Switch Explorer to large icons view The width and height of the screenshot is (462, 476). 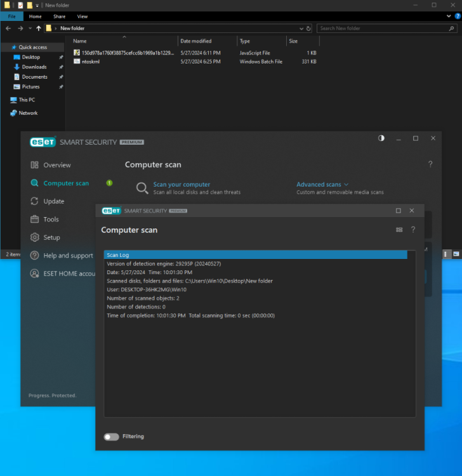(x=456, y=254)
